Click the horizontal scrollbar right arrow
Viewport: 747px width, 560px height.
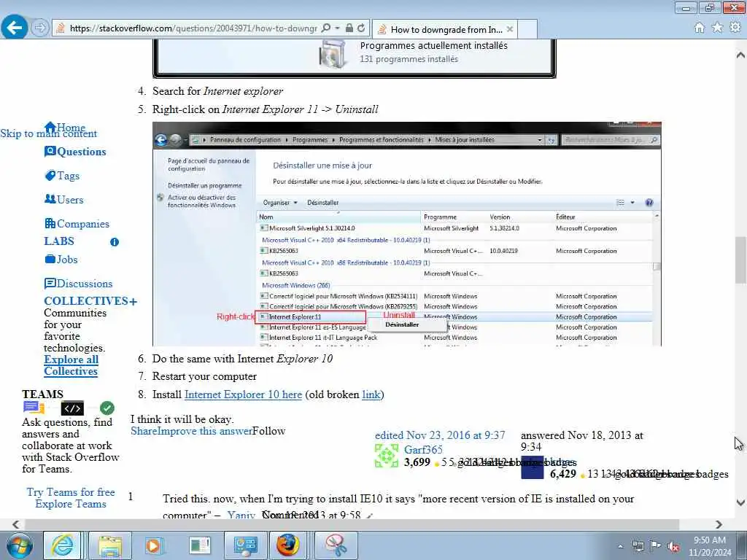[x=719, y=524]
